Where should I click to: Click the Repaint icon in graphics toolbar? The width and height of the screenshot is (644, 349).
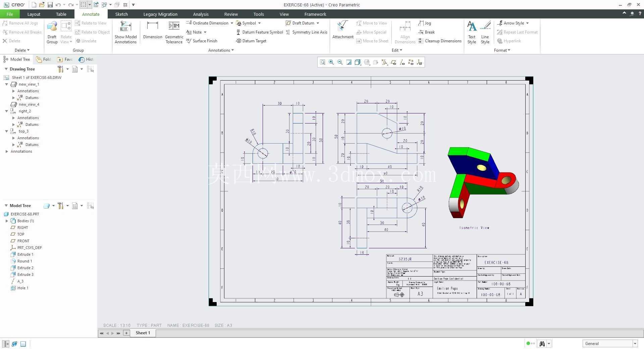349,62
